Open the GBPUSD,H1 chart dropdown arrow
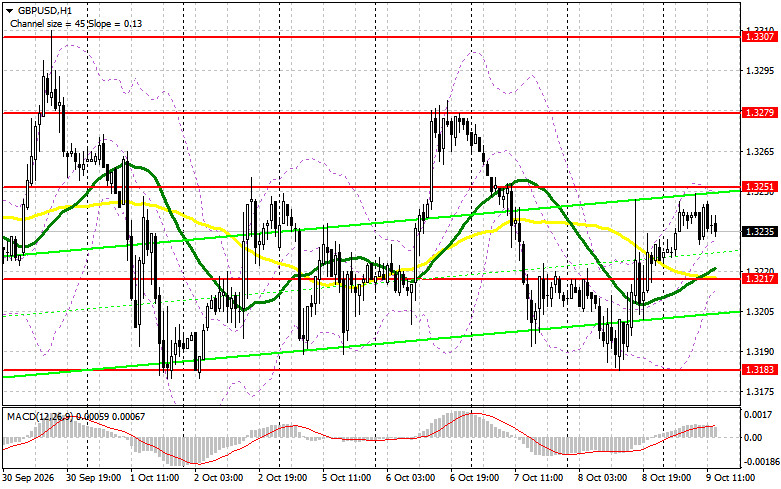Screen dimensions: 781x489 tap(9, 10)
